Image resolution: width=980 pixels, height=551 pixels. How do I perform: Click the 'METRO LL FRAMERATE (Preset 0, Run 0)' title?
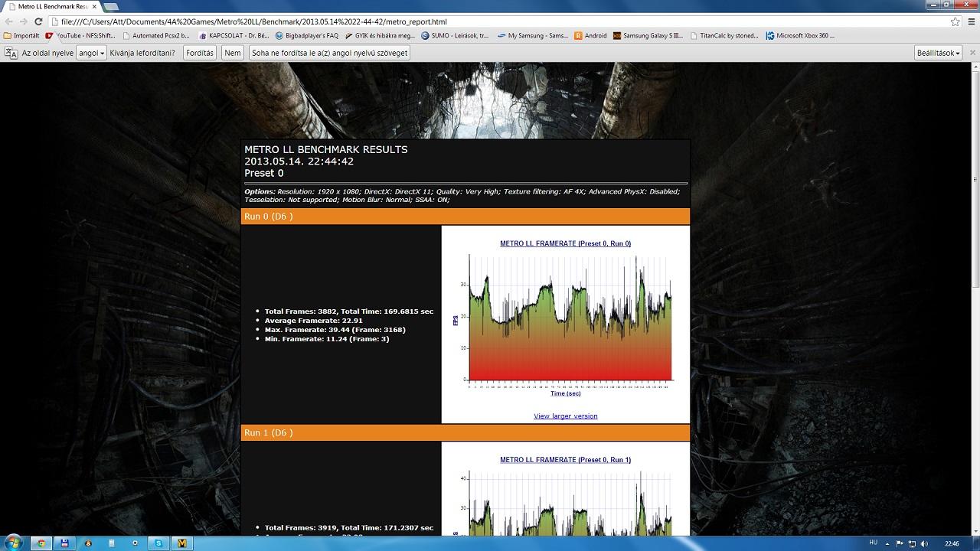[x=566, y=243]
